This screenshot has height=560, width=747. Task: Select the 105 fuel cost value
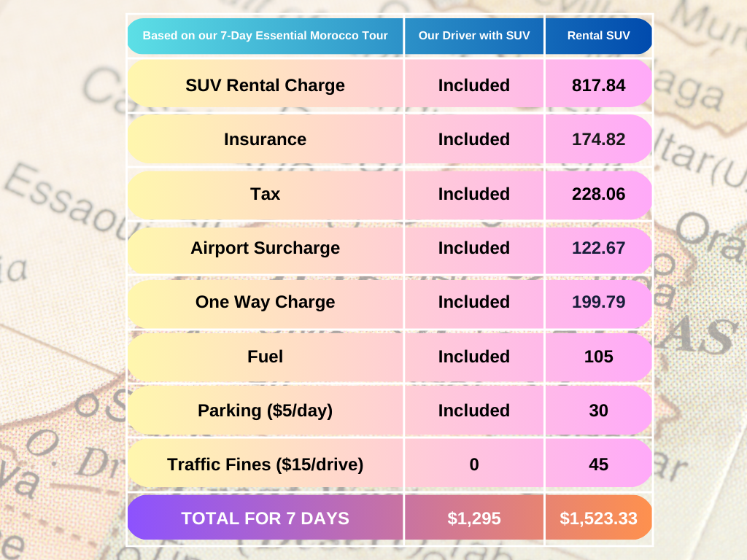pyautogui.click(x=598, y=357)
